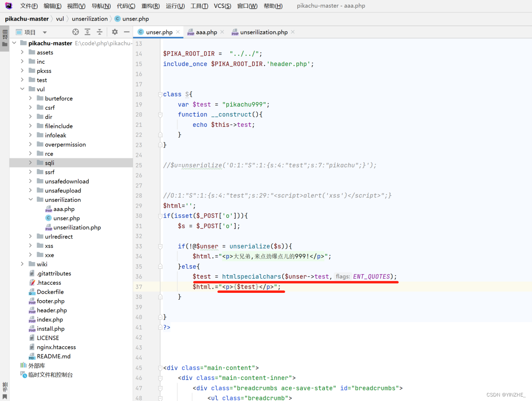Open project panel settings gear
Image resolution: width=532 pixels, height=401 pixels.
(115, 32)
